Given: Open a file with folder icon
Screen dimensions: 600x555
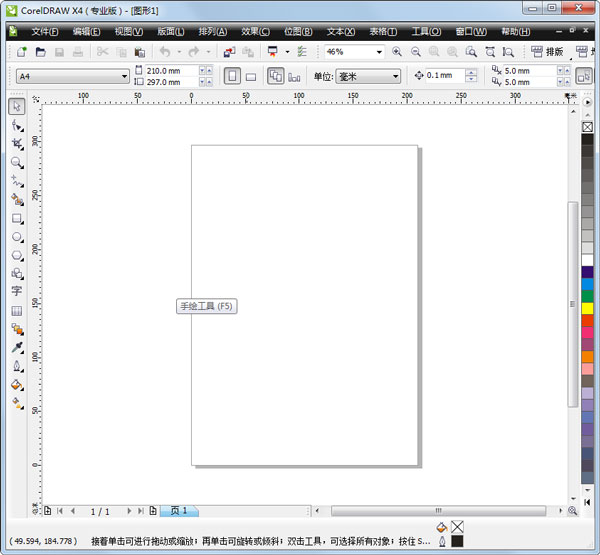Looking at the screenshot, I should pos(41,52).
